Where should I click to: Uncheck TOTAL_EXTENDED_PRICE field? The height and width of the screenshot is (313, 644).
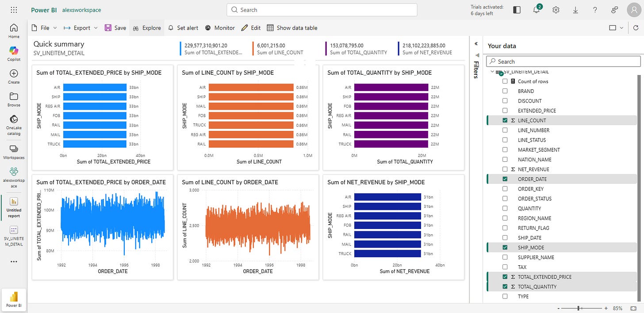click(505, 277)
